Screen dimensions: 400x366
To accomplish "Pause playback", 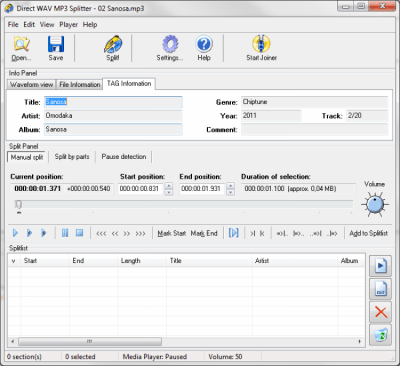I will tap(65, 233).
